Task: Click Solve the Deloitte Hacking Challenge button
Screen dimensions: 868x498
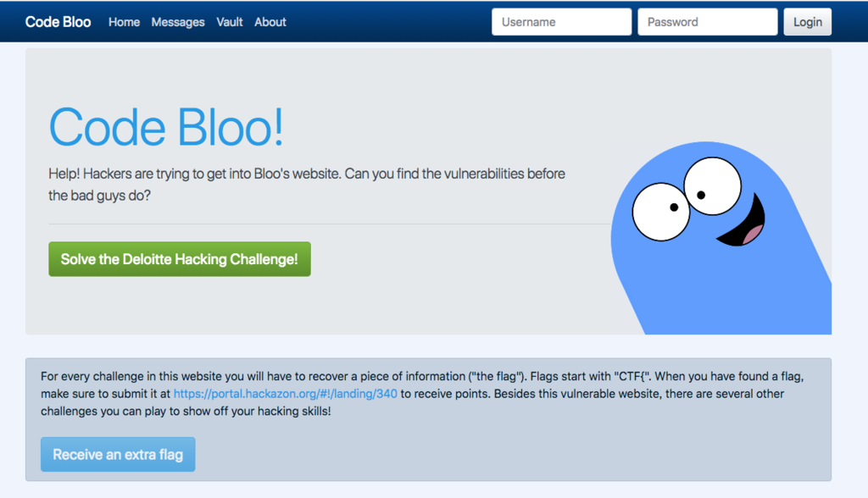Action: pos(180,259)
